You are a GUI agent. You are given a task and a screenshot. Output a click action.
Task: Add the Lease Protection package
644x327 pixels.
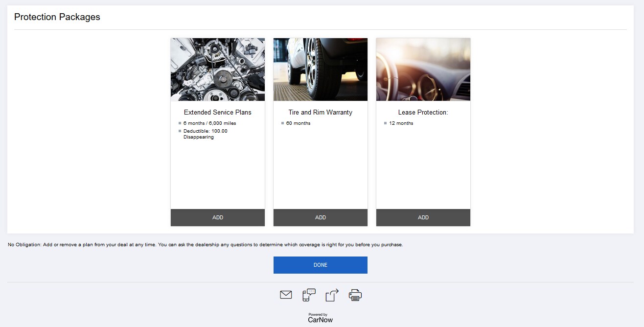(x=423, y=217)
